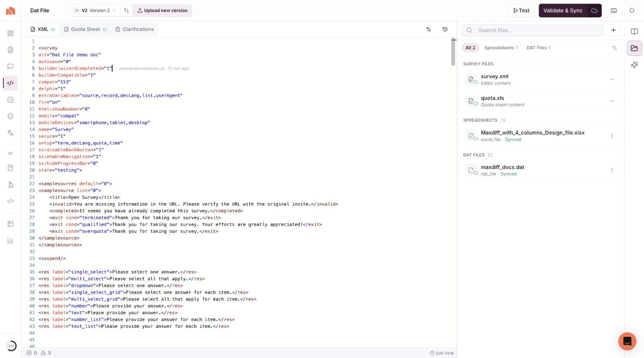
Task: Click the errors count in status bar
Action: (32, 353)
